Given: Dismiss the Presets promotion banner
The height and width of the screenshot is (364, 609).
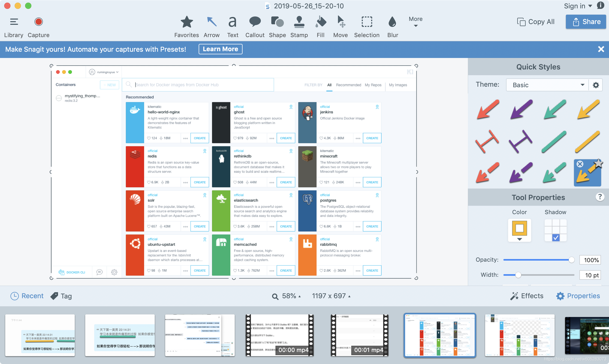Looking at the screenshot, I should tap(601, 49).
